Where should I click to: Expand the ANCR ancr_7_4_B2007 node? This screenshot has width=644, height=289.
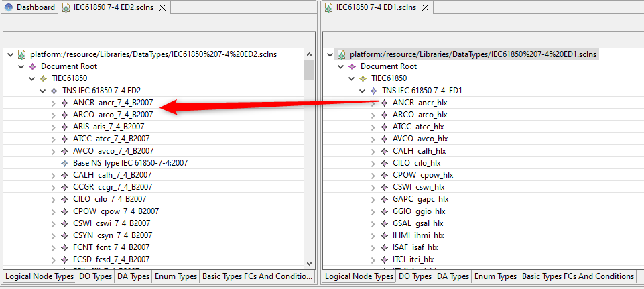pos(54,103)
